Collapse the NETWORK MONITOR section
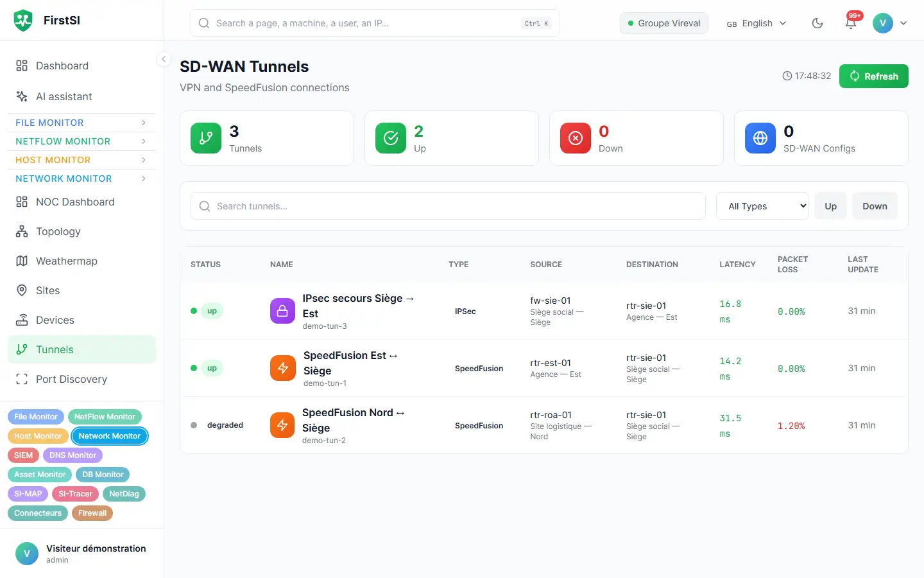The width and height of the screenshot is (924, 578). click(x=81, y=179)
